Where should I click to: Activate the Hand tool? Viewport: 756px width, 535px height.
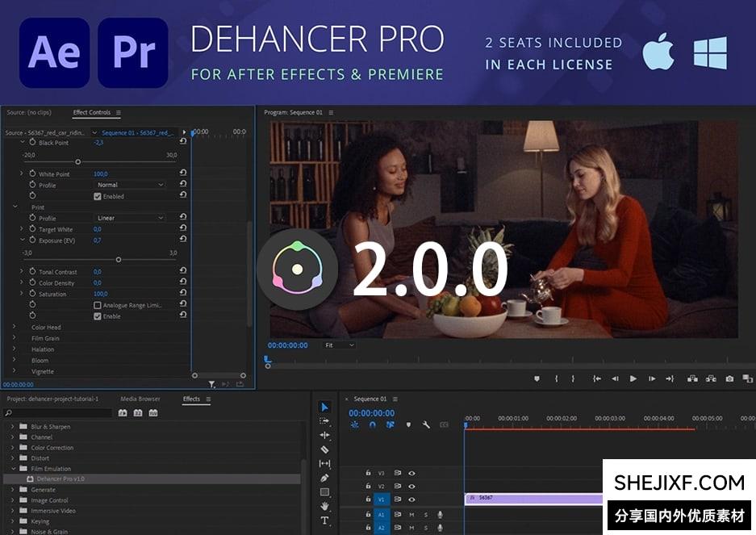324,506
